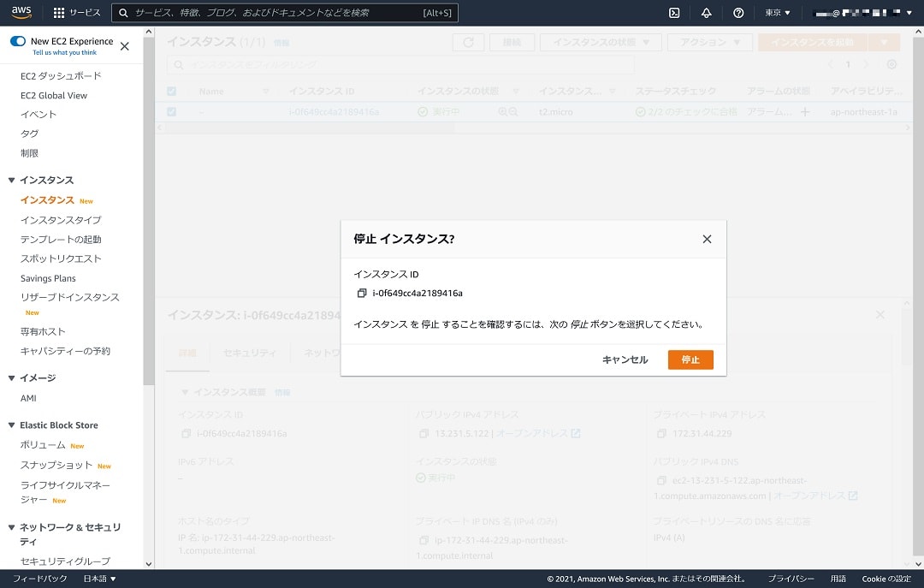Collapse the ネットワーク & セキュリティ section
This screenshot has width=924, height=588.
(x=11, y=527)
